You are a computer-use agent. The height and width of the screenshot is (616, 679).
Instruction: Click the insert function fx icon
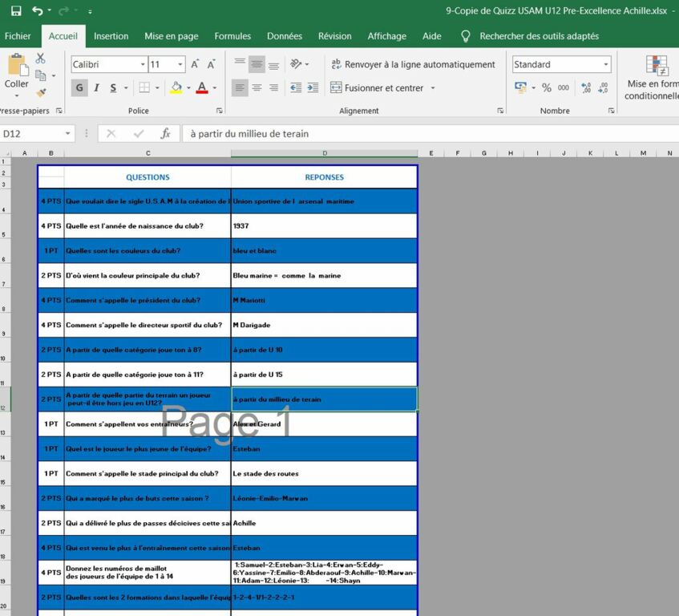click(x=165, y=134)
